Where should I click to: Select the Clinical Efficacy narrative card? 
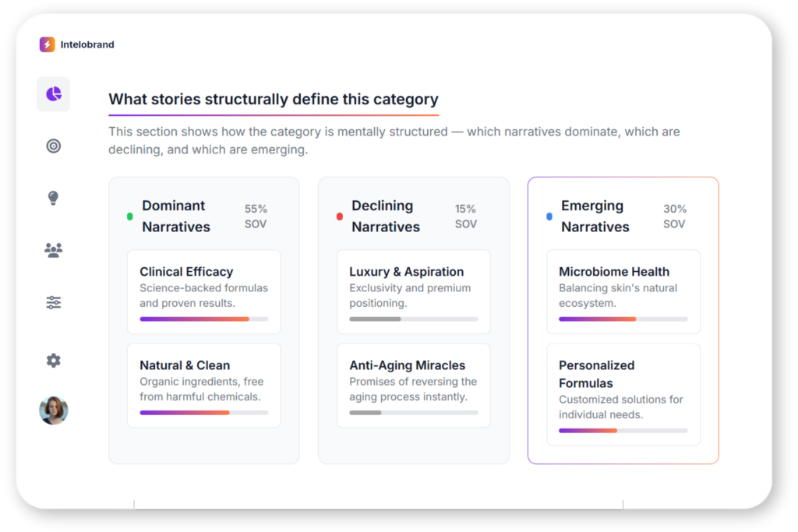[x=203, y=291]
